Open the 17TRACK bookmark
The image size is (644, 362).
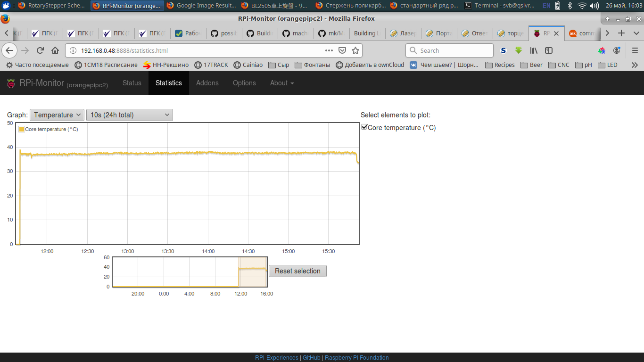[x=211, y=65]
